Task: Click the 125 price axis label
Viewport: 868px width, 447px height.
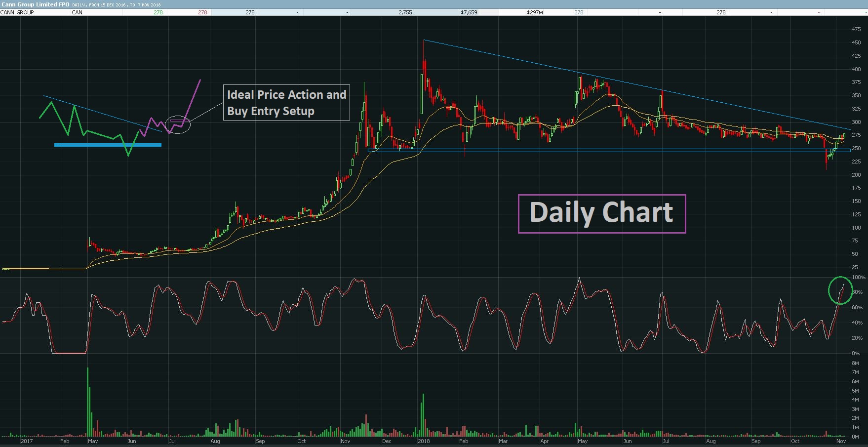Action: (x=856, y=215)
